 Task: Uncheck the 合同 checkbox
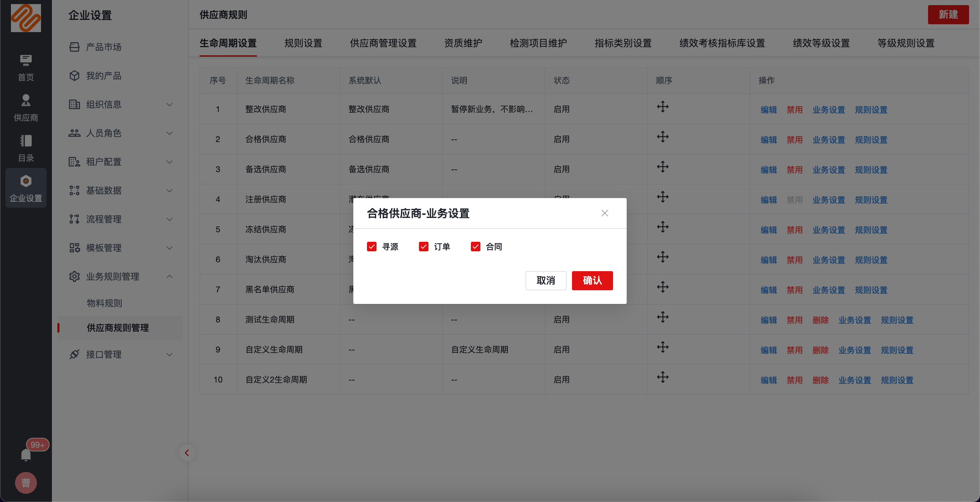point(476,247)
